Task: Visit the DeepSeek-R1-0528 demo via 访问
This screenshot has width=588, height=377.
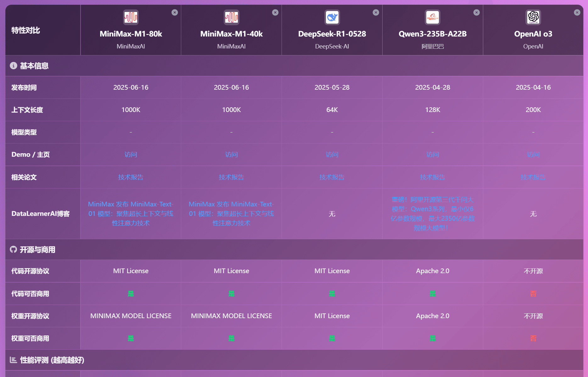Action: coord(332,155)
